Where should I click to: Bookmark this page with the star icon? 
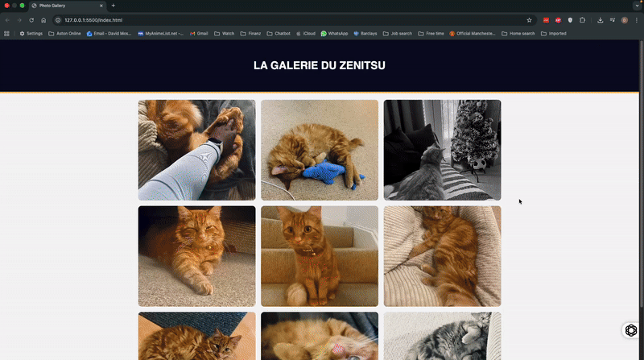[x=529, y=20]
